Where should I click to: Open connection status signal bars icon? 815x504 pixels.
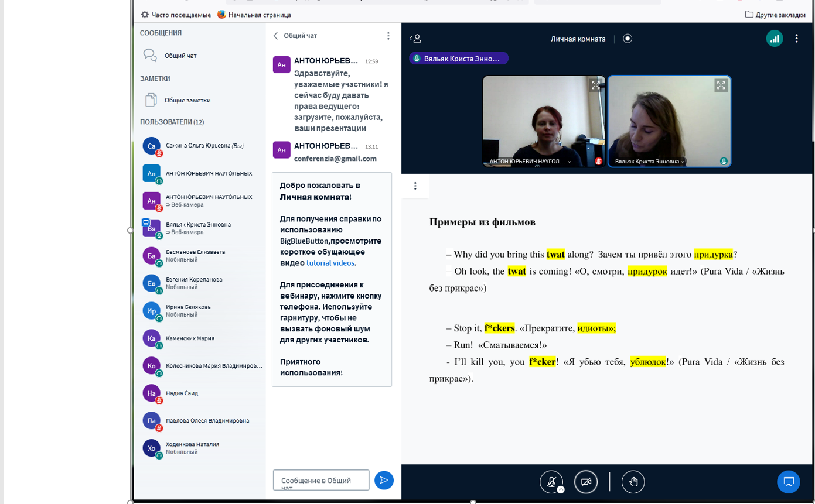tap(775, 39)
